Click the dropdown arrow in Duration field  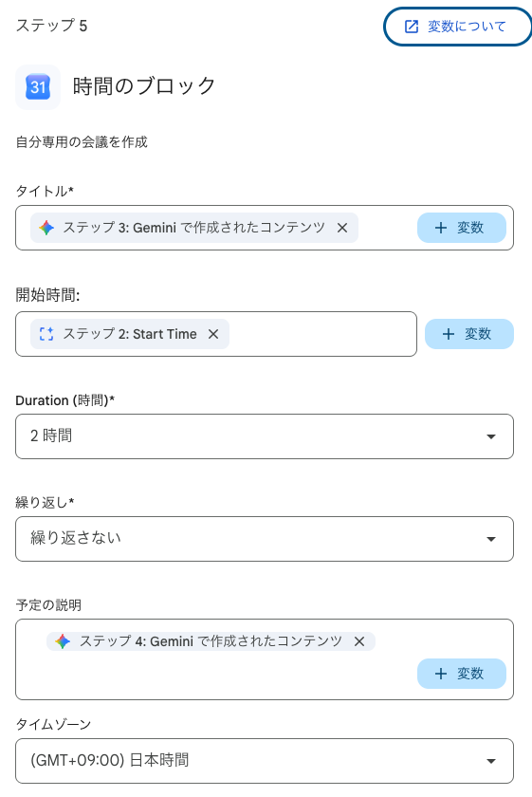point(491,436)
